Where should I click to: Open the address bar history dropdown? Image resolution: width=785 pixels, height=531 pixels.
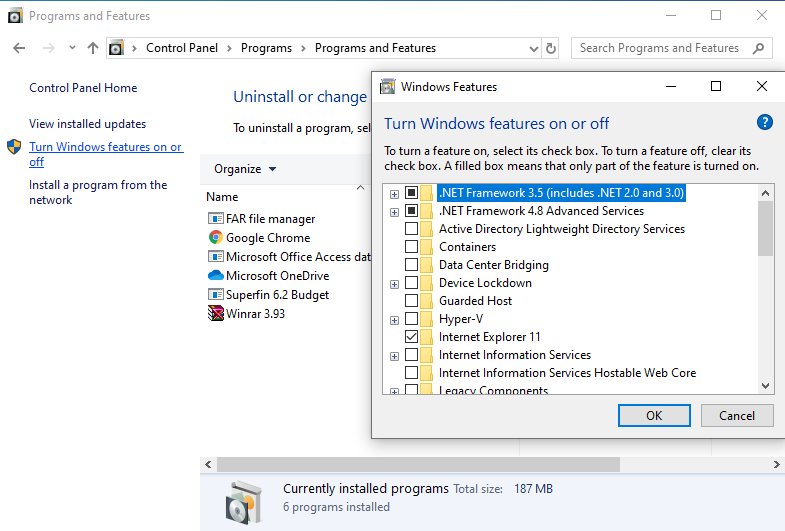tap(534, 49)
